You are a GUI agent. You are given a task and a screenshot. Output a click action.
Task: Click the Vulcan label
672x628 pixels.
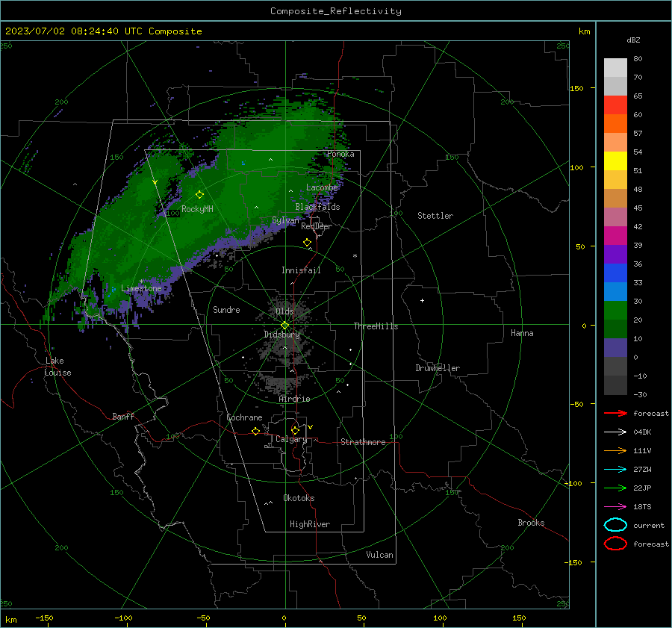coord(379,555)
